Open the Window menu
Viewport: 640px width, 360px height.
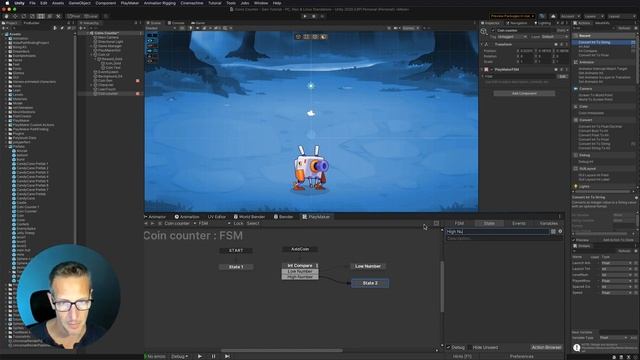pos(261,3)
